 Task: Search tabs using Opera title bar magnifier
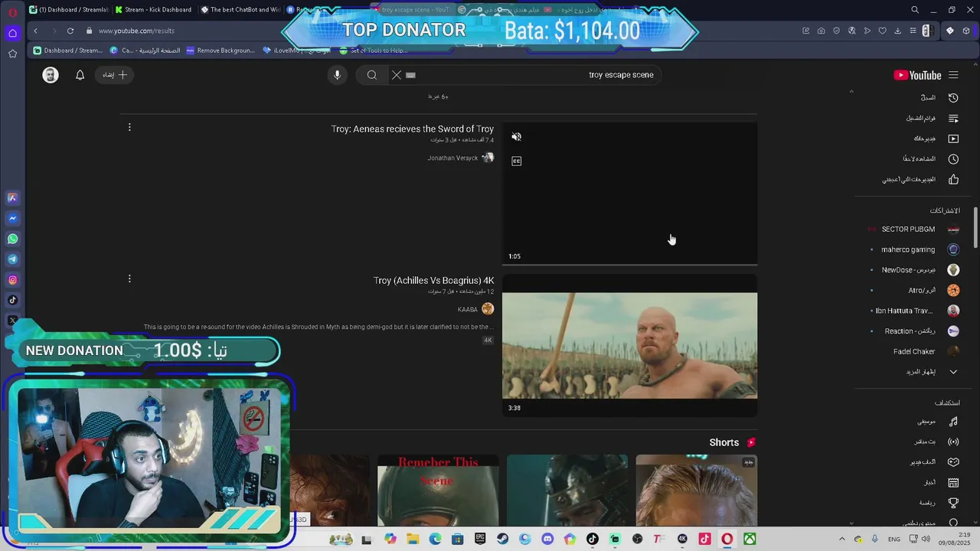tap(915, 10)
